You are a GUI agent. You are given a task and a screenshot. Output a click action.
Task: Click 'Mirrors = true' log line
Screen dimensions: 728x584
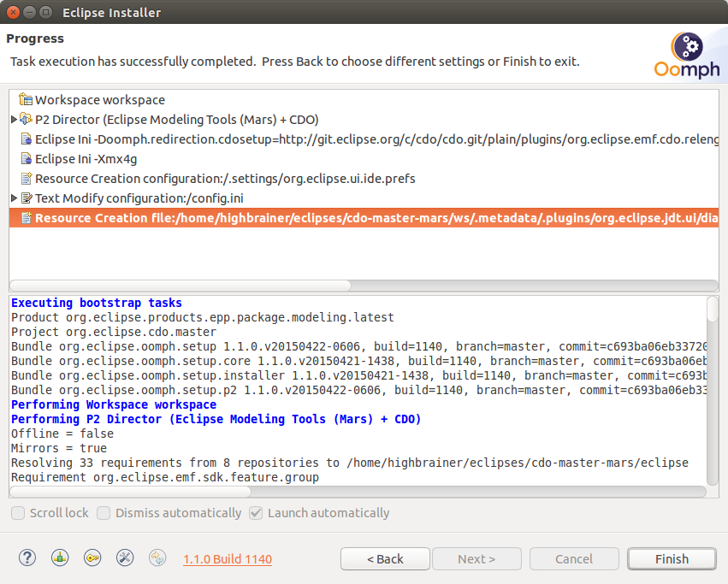59,448
